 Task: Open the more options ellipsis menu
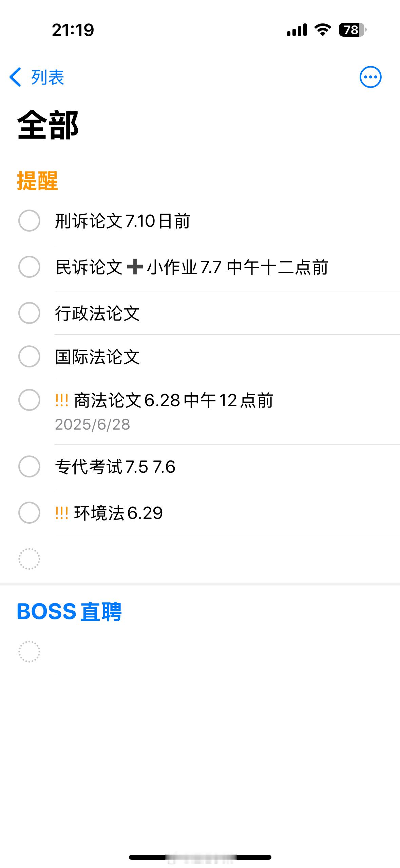tap(370, 77)
